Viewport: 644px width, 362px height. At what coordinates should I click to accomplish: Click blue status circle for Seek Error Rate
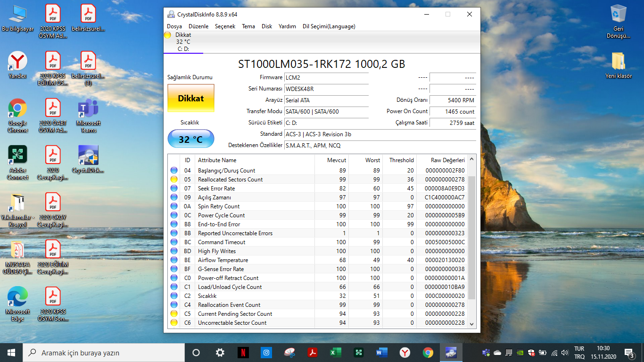point(174,189)
